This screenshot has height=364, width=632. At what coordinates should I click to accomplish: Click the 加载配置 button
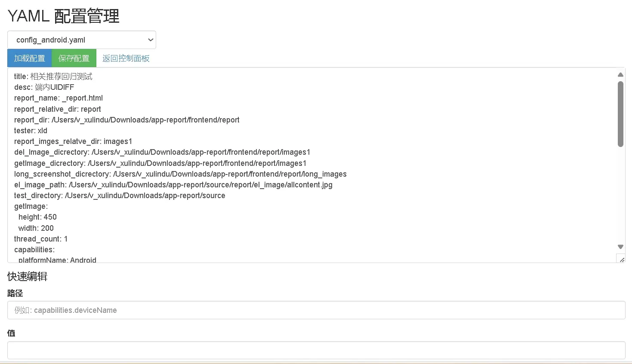click(30, 58)
